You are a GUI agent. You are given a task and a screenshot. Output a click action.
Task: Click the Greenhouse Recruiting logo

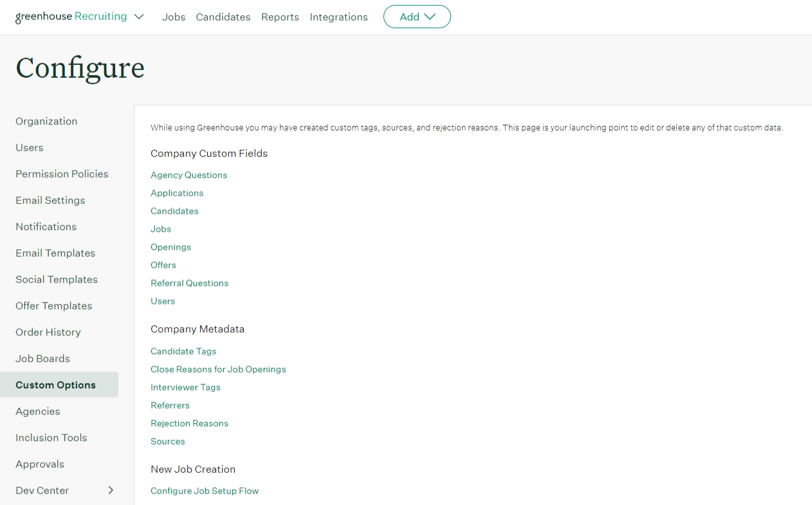click(x=71, y=17)
